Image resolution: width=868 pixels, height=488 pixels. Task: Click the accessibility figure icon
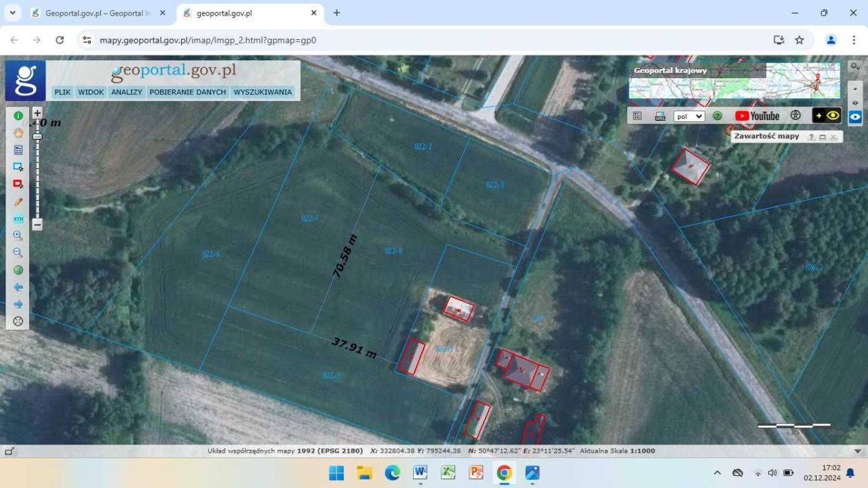pyautogui.click(x=796, y=115)
